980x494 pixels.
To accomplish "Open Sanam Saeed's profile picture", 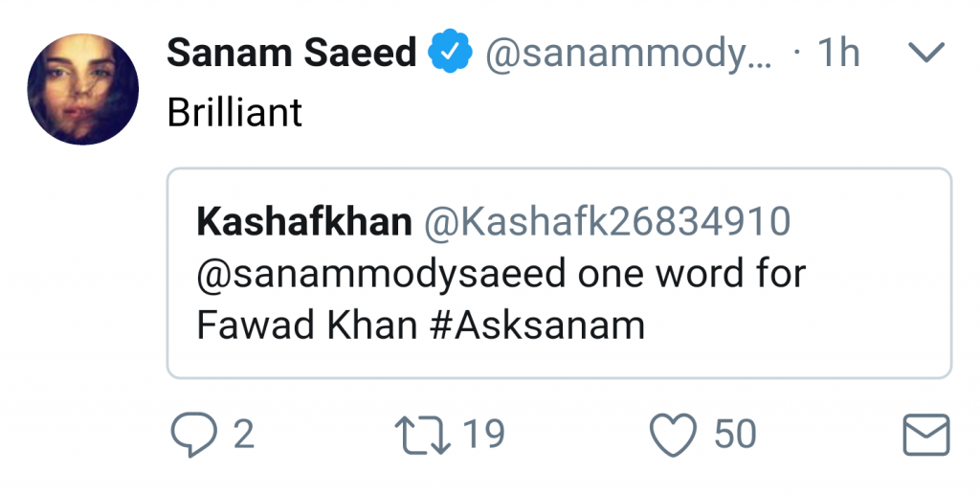I will coord(83,89).
